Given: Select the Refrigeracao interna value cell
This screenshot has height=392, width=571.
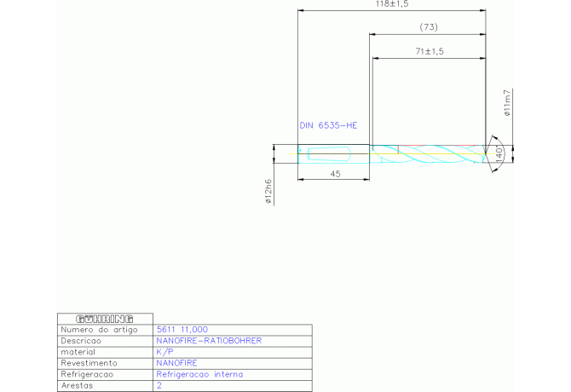Looking at the screenshot, I should pos(199,374).
